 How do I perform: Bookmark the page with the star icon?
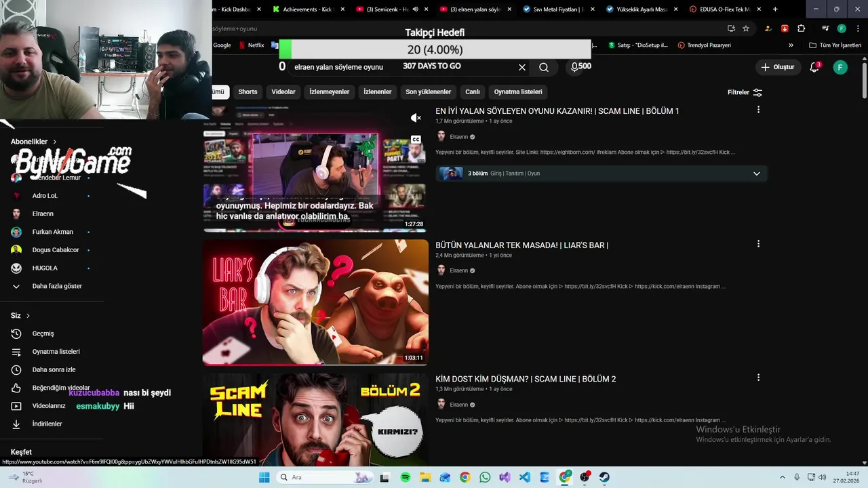pos(746,28)
